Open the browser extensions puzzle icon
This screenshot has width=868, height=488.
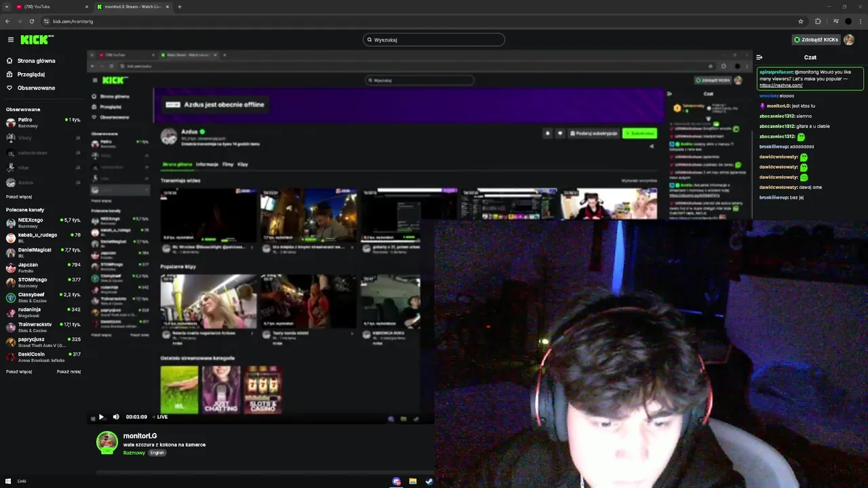pyautogui.click(x=818, y=21)
